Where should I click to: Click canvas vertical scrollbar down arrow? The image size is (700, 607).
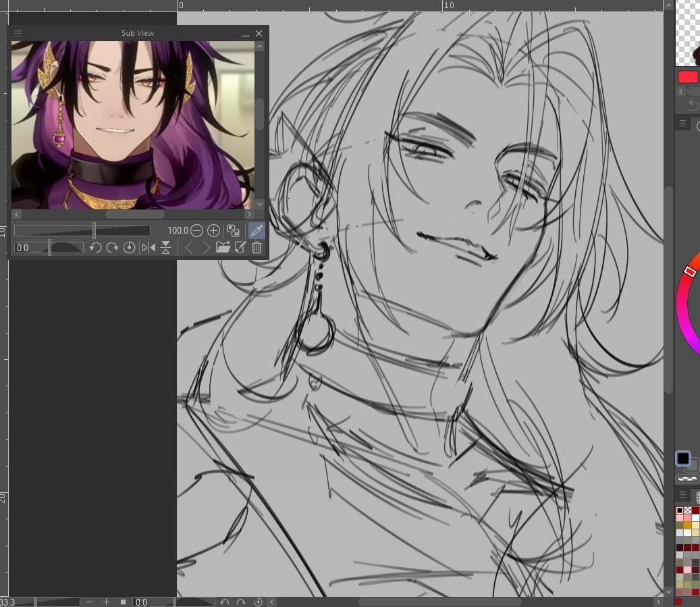668,591
